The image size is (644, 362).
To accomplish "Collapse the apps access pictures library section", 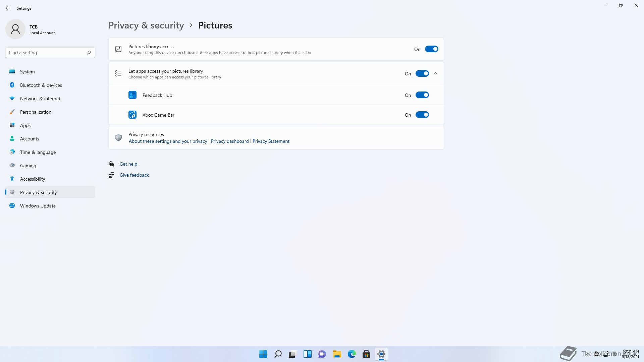I will [x=436, y=73].
